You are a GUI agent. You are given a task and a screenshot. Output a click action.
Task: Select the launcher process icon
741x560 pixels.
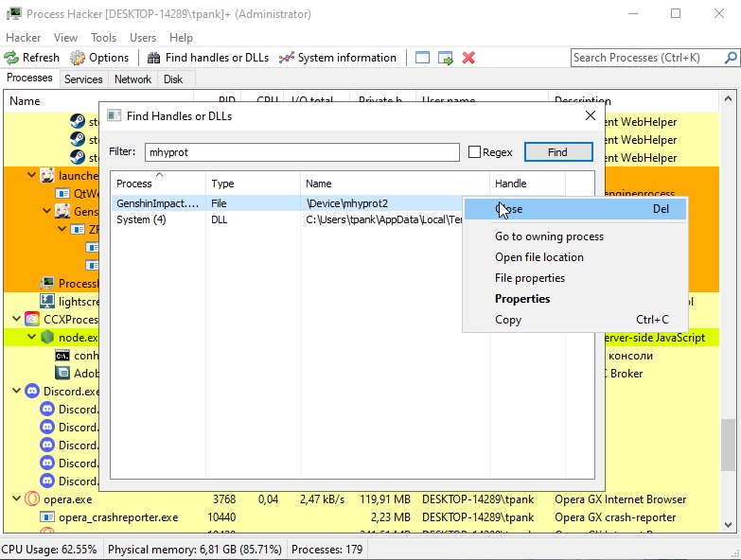point(47,175)
